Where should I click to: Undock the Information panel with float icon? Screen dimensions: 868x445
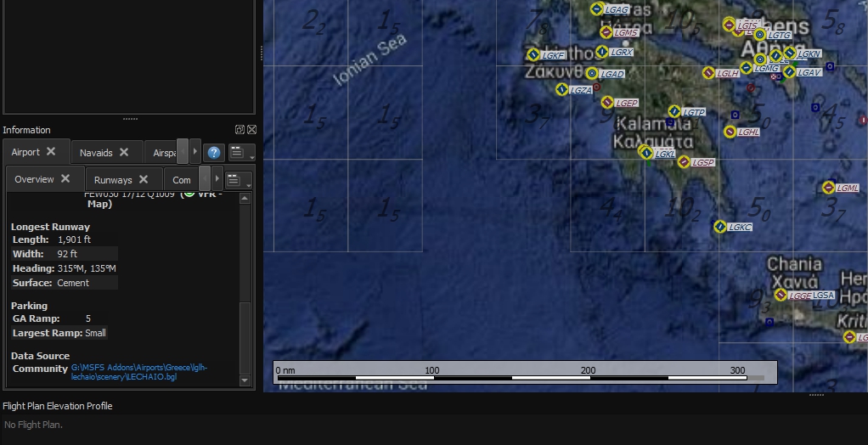click(x=240, y=130)
